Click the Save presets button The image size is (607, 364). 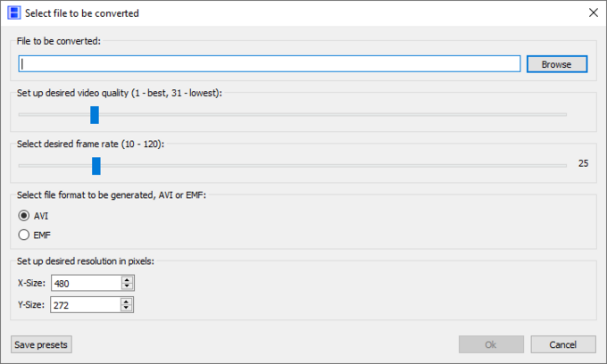41,344
